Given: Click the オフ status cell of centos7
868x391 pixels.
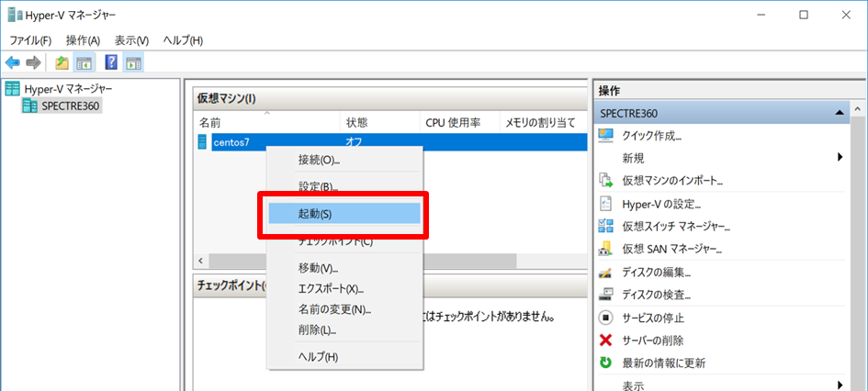Looking at the screenshot, I should [x=354, y=142].
